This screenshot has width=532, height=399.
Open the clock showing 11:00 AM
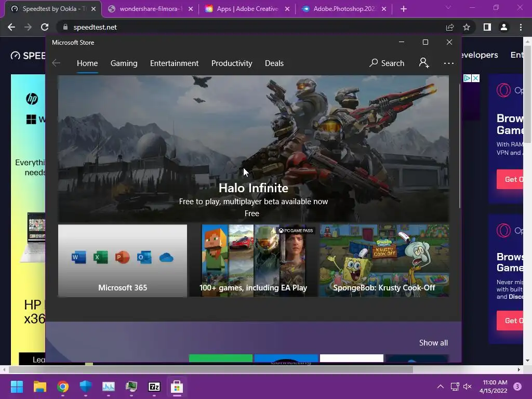(x=494, y=387)
